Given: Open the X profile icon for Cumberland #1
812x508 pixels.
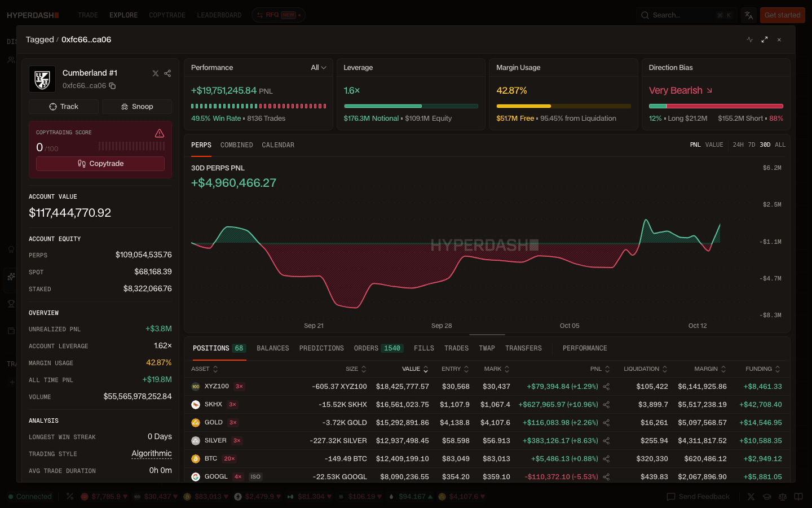Looking at the screenshot, I should coord(156,73).
